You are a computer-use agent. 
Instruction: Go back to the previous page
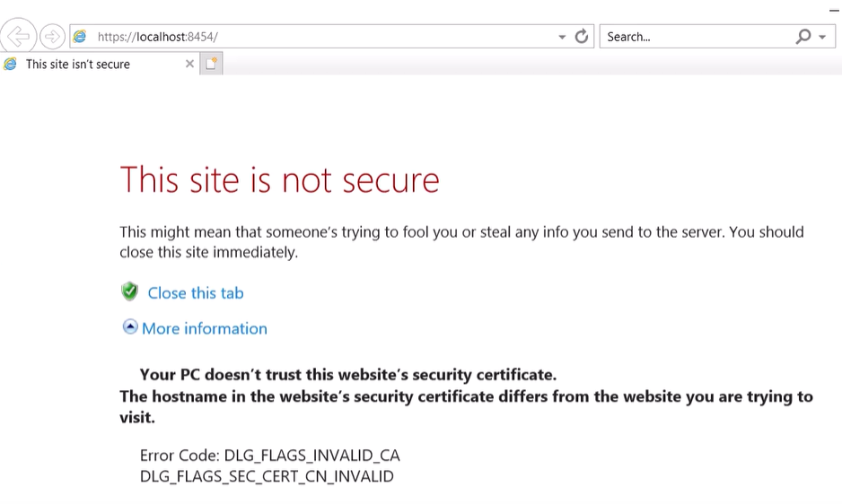pos(19,37)
